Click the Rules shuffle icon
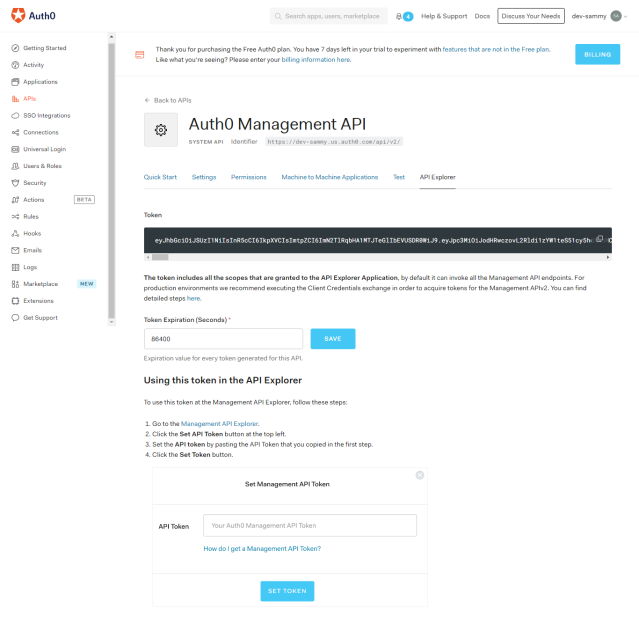The image size is (639, 630). coord(15,216)
